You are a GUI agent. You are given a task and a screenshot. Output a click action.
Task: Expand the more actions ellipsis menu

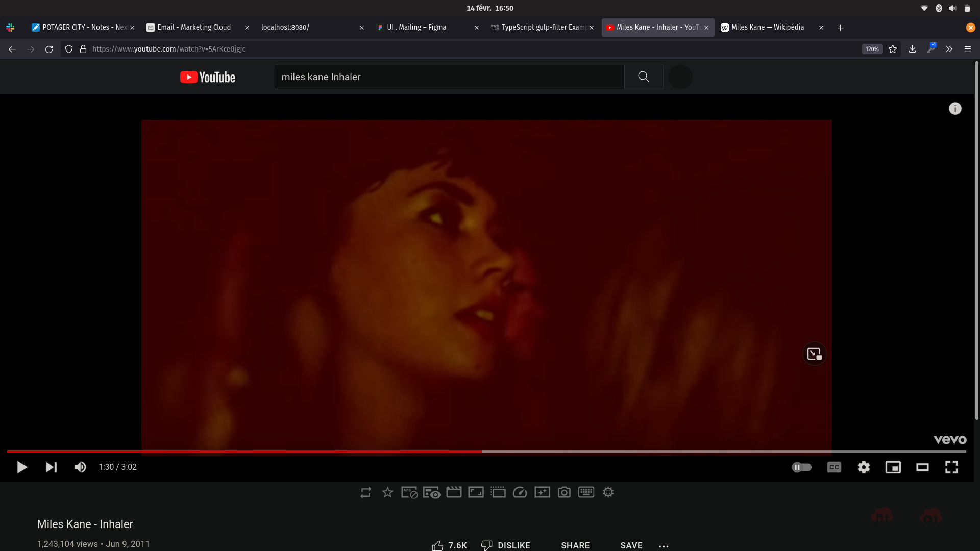tap(664, 546)
